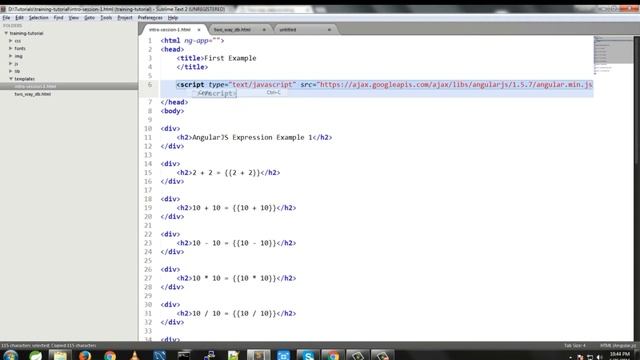Open the Preferences menu
This screenshot has width=640, height=360.
point(150,18)
